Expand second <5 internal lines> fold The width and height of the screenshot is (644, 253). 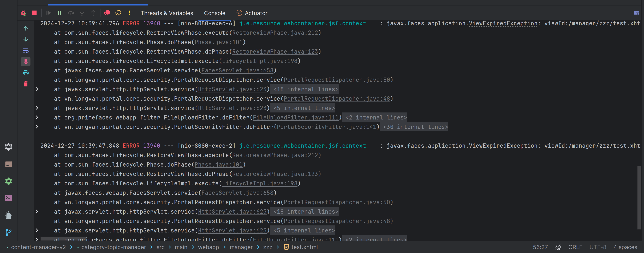303,231
